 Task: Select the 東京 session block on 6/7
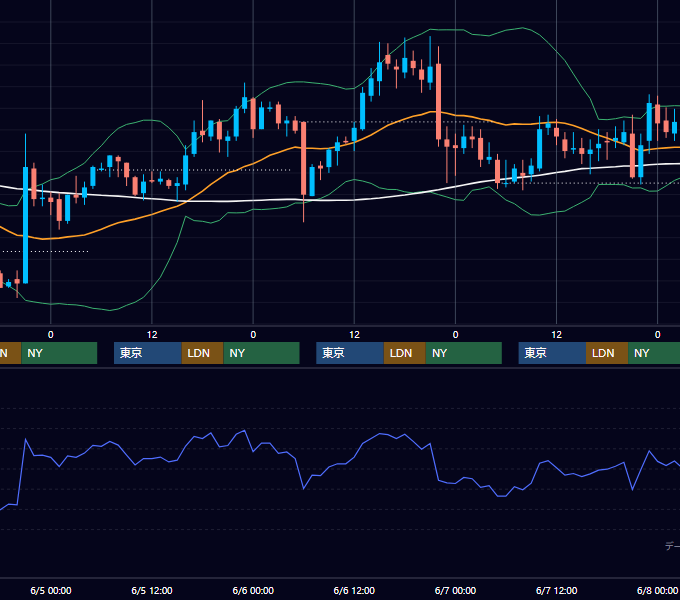pos(552,353)
